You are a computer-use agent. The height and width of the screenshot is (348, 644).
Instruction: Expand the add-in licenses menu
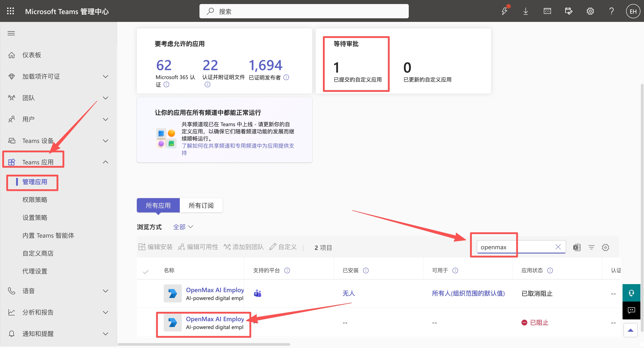[106, 76]
